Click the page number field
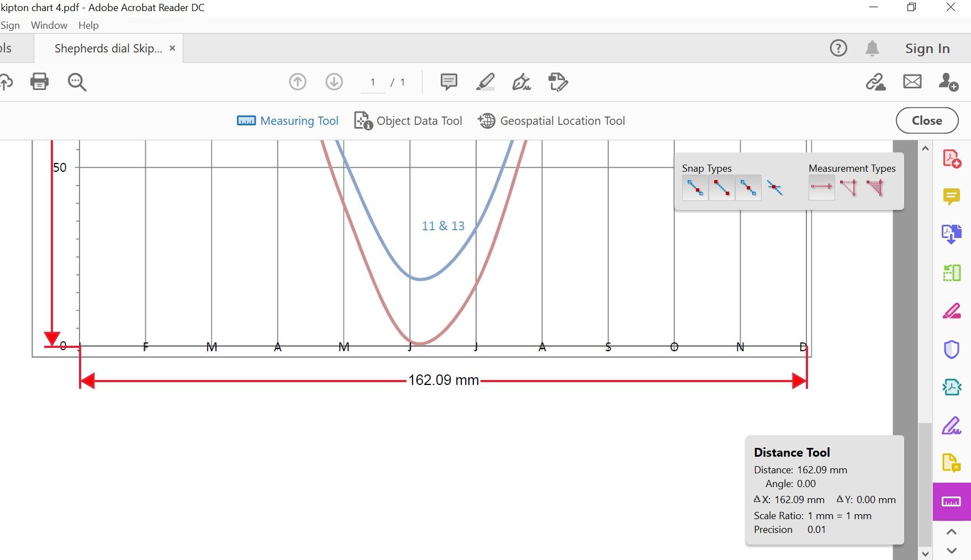Viewport: 971px width, 560px height. point(373,82)
